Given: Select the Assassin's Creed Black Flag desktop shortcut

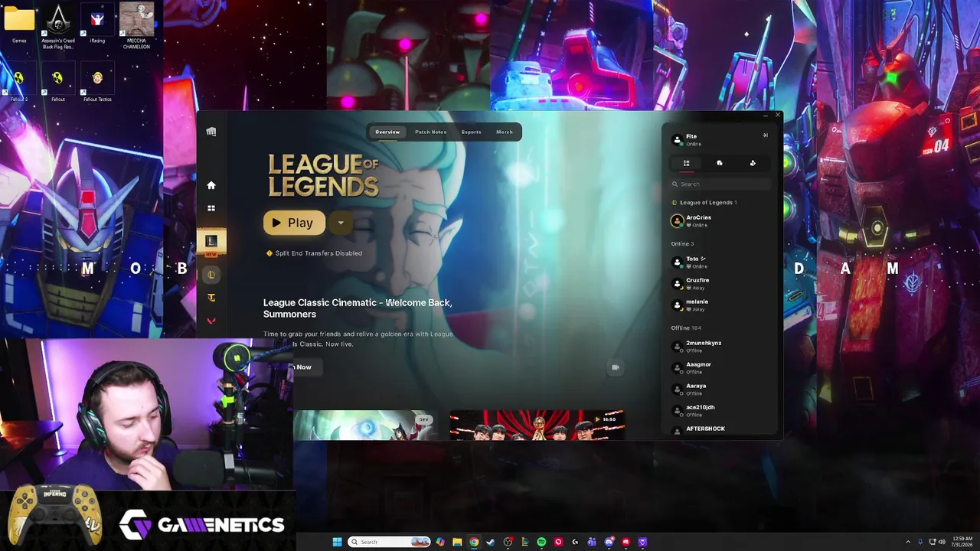Looking at the screenshot, I should (x=58, y=27).
